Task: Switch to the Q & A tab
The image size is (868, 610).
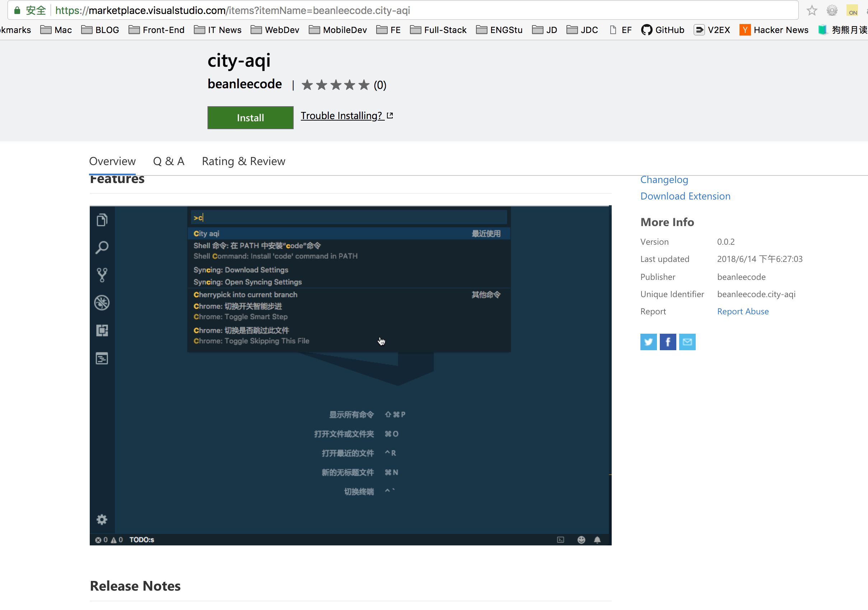Action: pyautogui.click(x=169, y=161)
